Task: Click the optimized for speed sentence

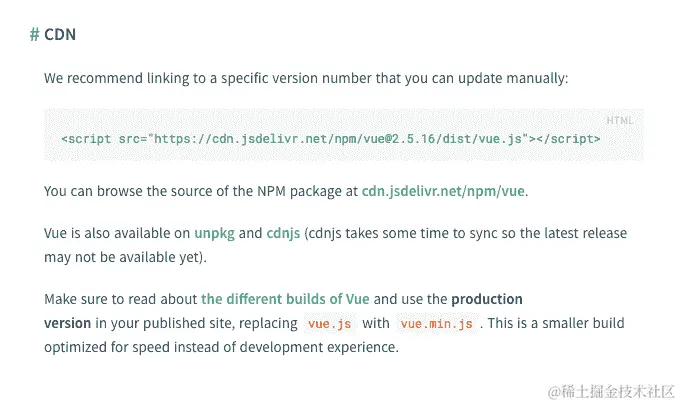Action: coord(221,347)
